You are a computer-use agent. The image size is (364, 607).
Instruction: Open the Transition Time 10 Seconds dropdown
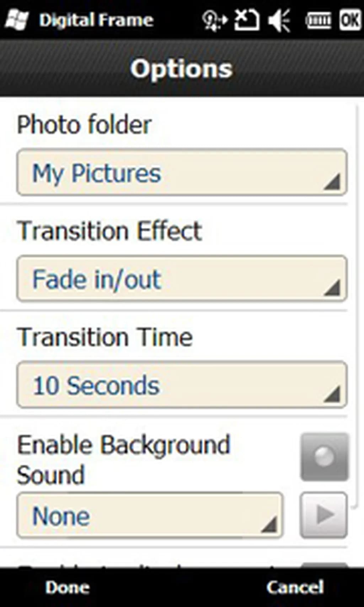click(x=182, y=385)
